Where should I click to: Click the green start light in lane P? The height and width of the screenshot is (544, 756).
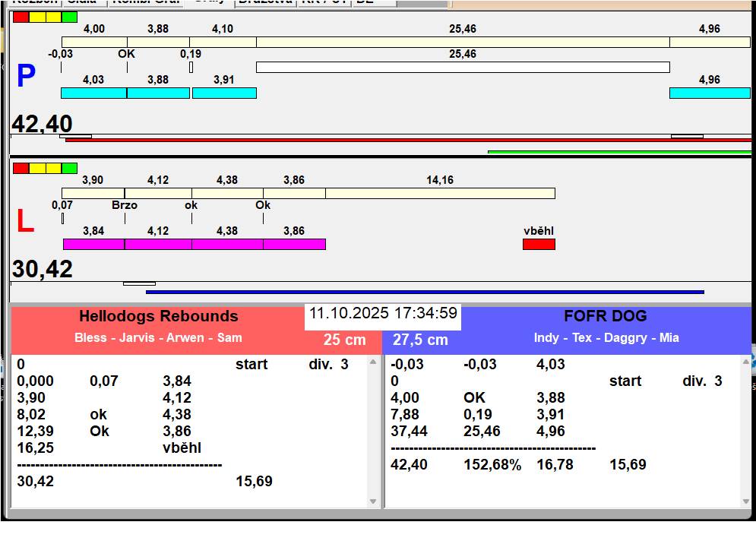(x=69, y=17)
